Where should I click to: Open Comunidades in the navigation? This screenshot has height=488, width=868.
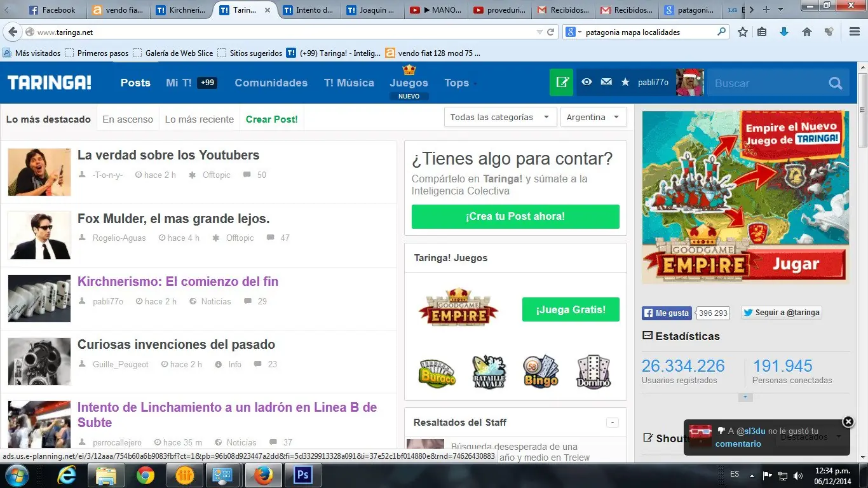point(271,83)
